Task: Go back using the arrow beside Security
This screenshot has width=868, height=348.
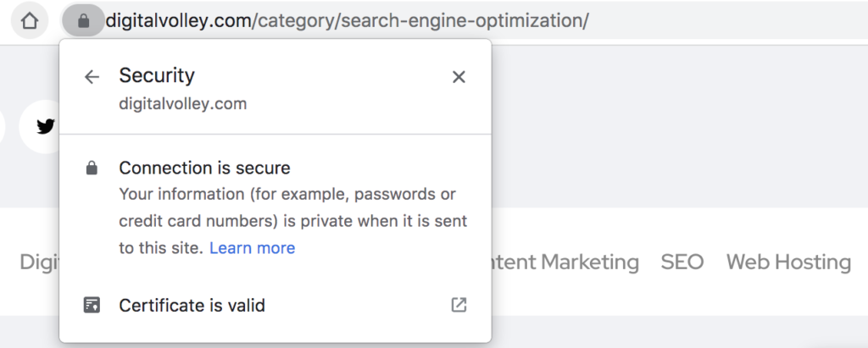Action: click(x=92, y=77)
